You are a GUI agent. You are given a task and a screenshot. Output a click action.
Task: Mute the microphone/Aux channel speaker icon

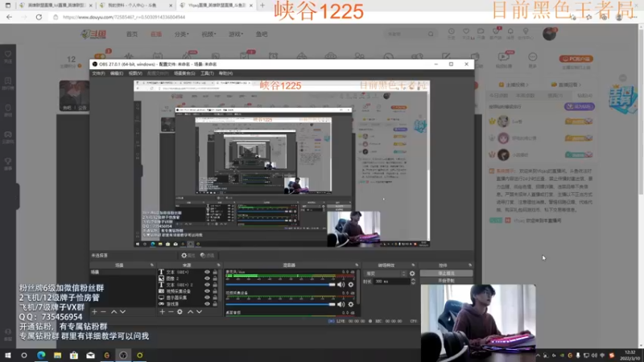[x=341, y=285]
